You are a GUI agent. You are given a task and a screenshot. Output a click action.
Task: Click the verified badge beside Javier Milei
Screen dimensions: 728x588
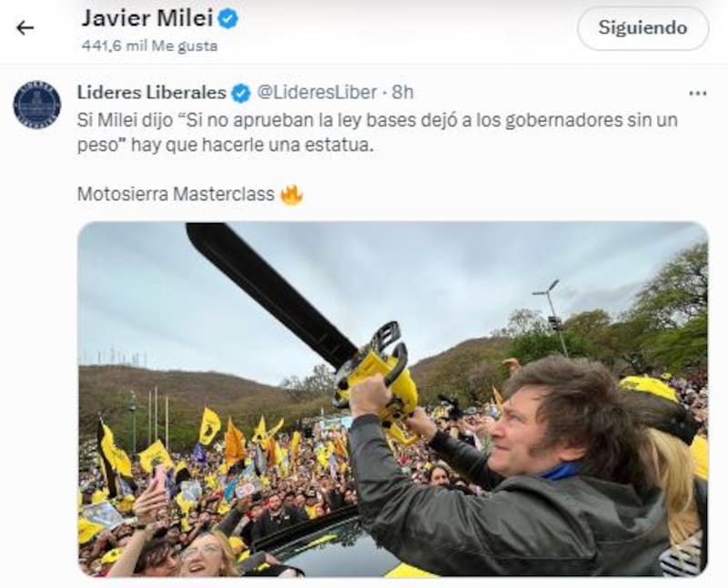click(228, 19)
